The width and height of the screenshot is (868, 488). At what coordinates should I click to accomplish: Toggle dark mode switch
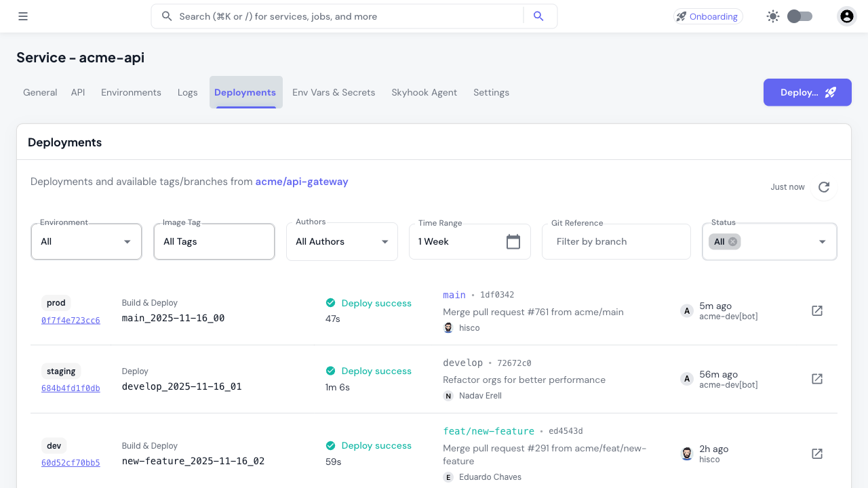click(799, 16)
